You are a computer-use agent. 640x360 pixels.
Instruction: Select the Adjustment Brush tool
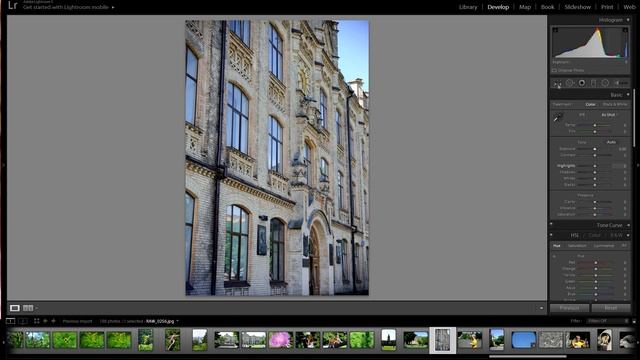pyautogui.click(x=622, y=83)
